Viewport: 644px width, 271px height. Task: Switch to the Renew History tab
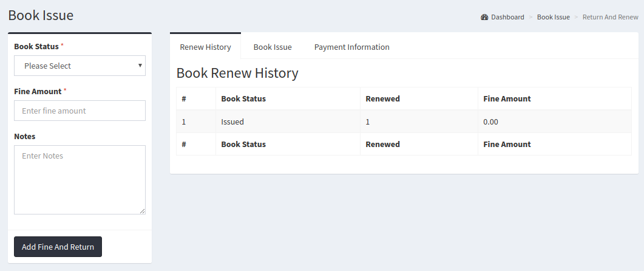tap(205, 47)
